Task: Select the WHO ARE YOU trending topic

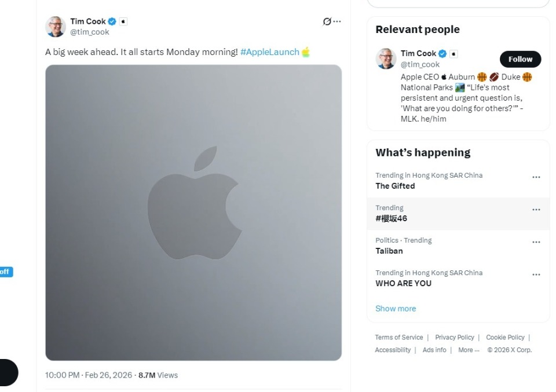Action: (x=404, y=283)
